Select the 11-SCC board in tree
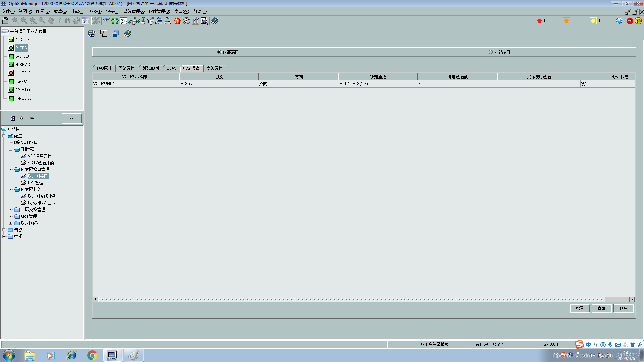This screenshot has width=644, height=362. click(23, 73)
